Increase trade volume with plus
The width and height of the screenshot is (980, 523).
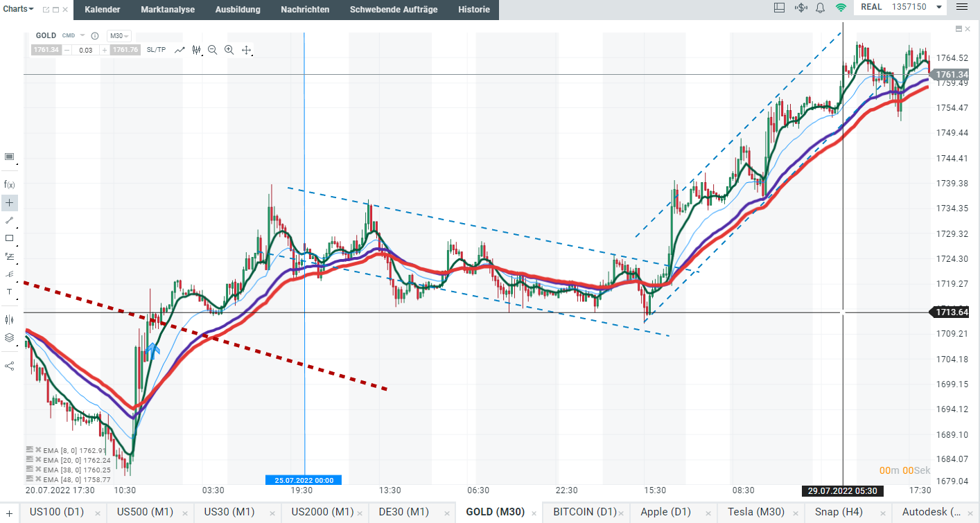(105, 50)
